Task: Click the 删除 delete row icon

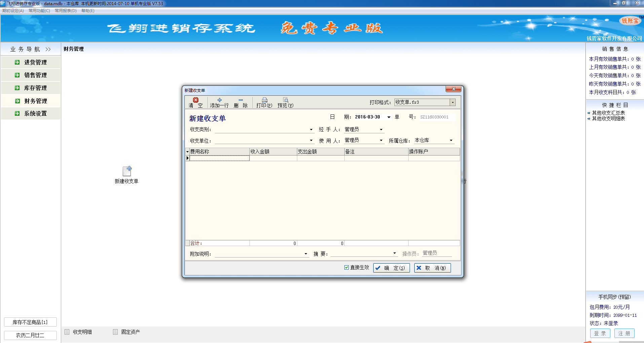Action: (x=241, y=100)
